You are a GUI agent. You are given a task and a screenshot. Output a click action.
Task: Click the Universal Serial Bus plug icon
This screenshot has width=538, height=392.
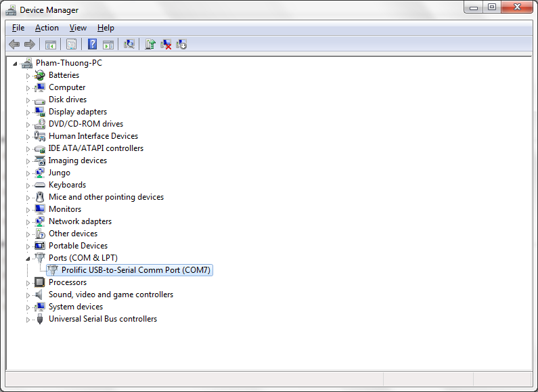tap(40, 319)
